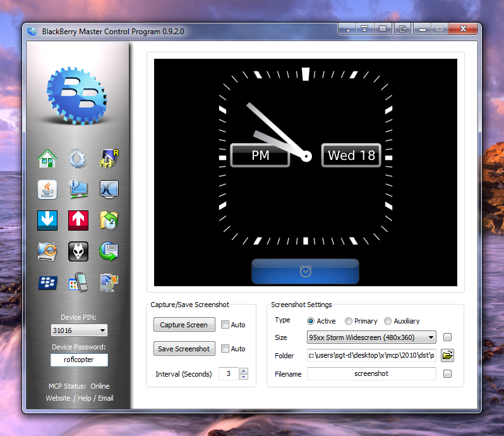Open the Website link in sidebar

58,398
